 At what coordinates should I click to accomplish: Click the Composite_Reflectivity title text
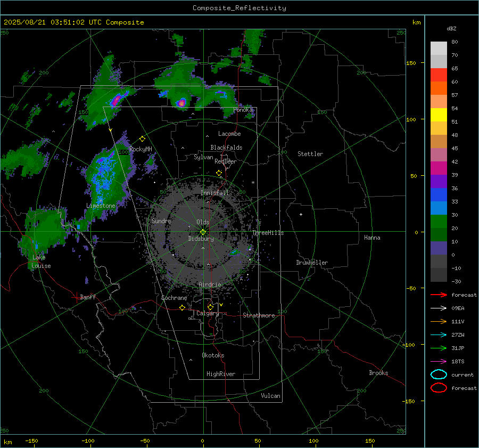tap(240, 8)
